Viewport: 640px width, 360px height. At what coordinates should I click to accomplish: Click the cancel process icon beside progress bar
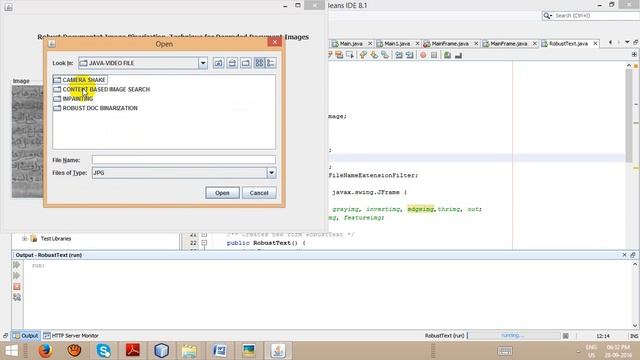click(x=565, y=336)
